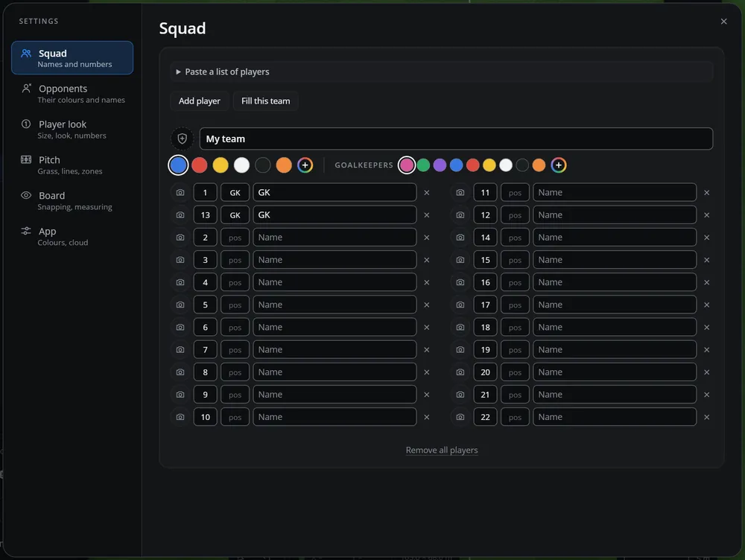
Task: Click the name field of player 1
Action: point(335,192)
